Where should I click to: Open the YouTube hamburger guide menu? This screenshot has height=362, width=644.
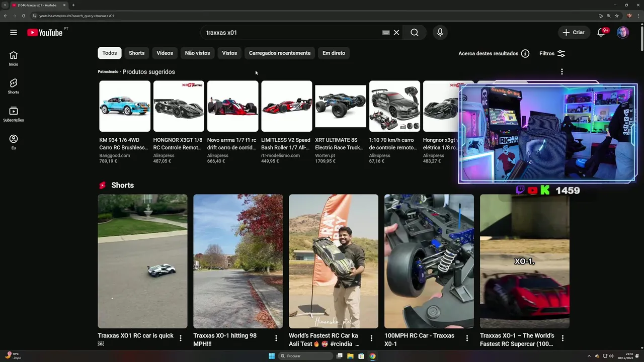tap(14, 33)
